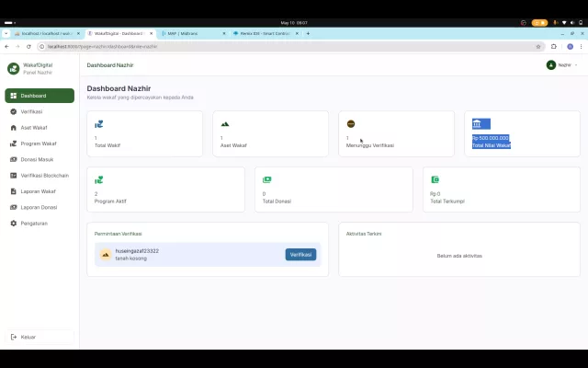Click the browser back arrow
The width and height of the screenshot is (588, 368).
coord(6,47)
